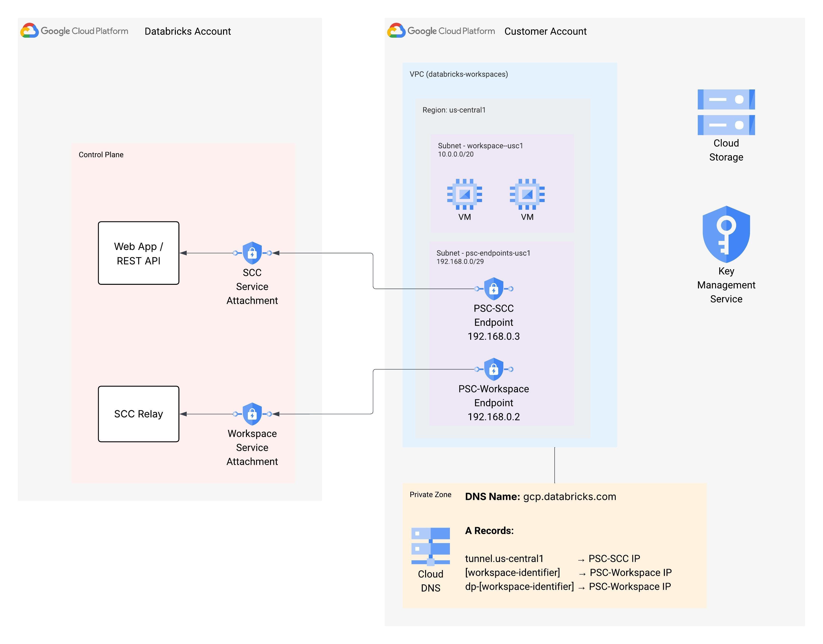Select the Control Plane label

[101, 155]
